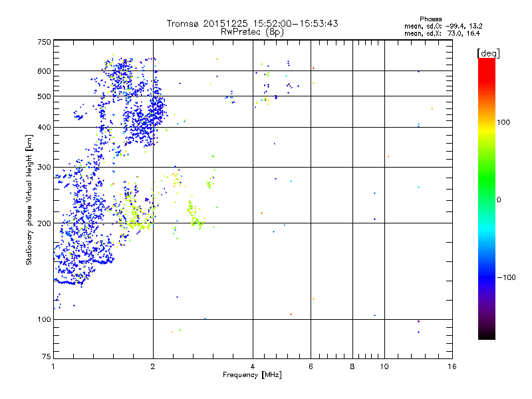Click the colorbar tick label '-100'

[x=506, y=277]
